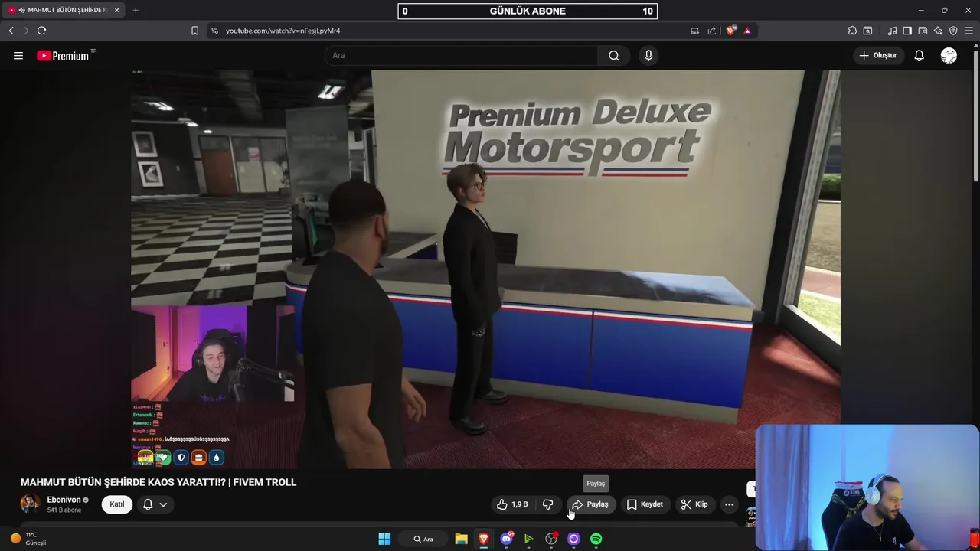Share this page via address bar icon
980x551 pixels.
[x=712, y=31]
